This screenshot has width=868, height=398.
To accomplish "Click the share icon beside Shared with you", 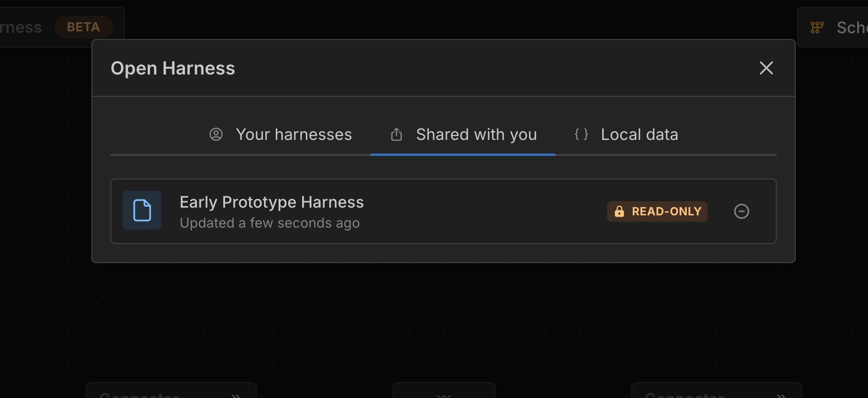I will [x=396, y=134].
